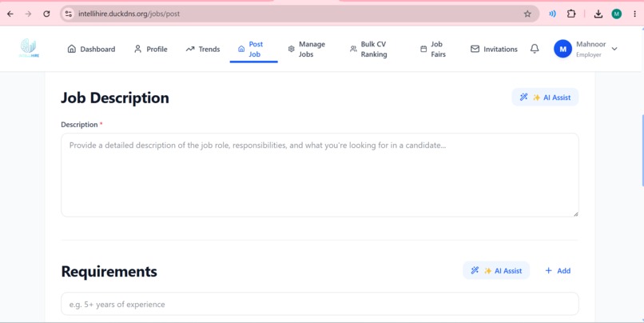Use AI Assist for Requirements
The height and width of the screenshot is (323, 644).
pos(496,271)
